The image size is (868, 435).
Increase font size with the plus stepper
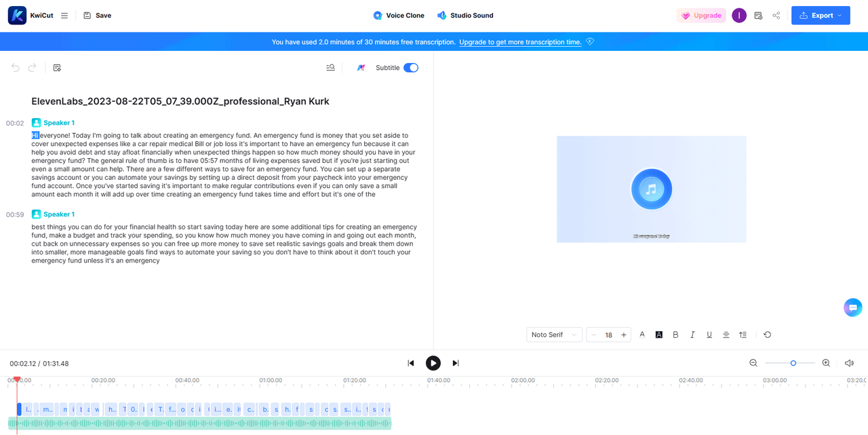pos(624,335)
